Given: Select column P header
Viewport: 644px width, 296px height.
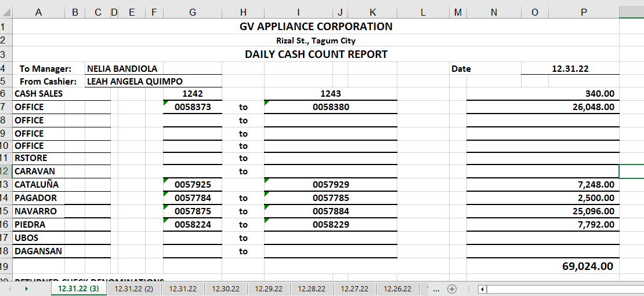Looking at the screenshot, I should pos(584,12).
